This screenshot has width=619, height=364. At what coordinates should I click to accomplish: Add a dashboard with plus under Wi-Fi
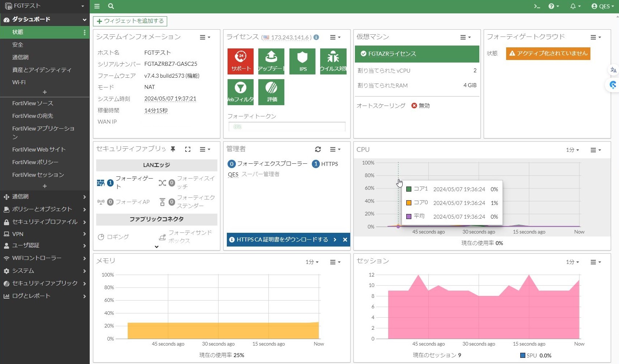pyautogui.click(x=45, y=92)
